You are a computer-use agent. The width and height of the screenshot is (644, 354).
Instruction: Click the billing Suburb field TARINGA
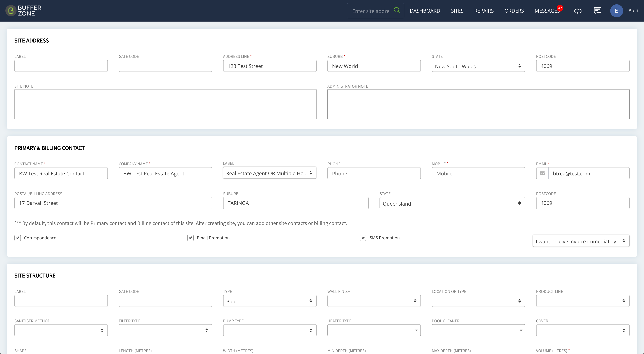pos(296,203)
